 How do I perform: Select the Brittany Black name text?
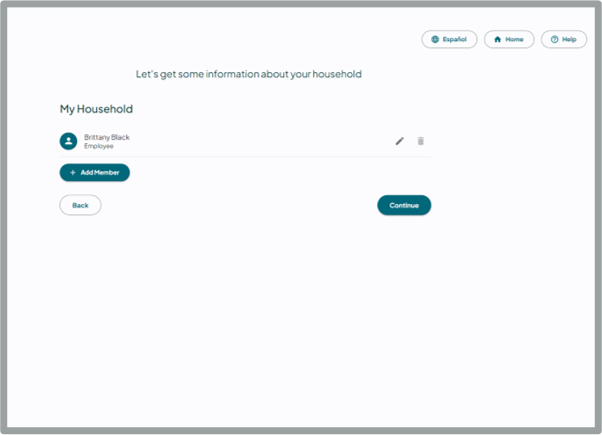[107, 137]
